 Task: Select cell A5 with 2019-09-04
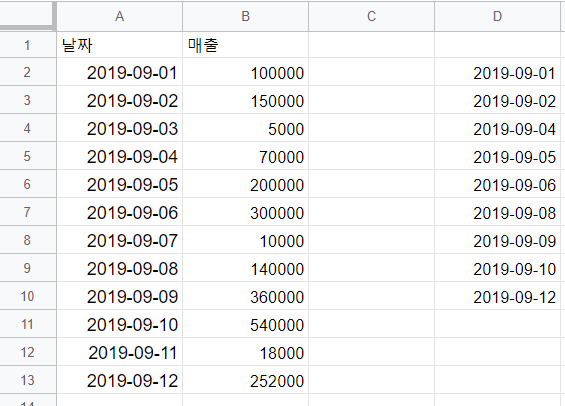[x=120, y=156]
